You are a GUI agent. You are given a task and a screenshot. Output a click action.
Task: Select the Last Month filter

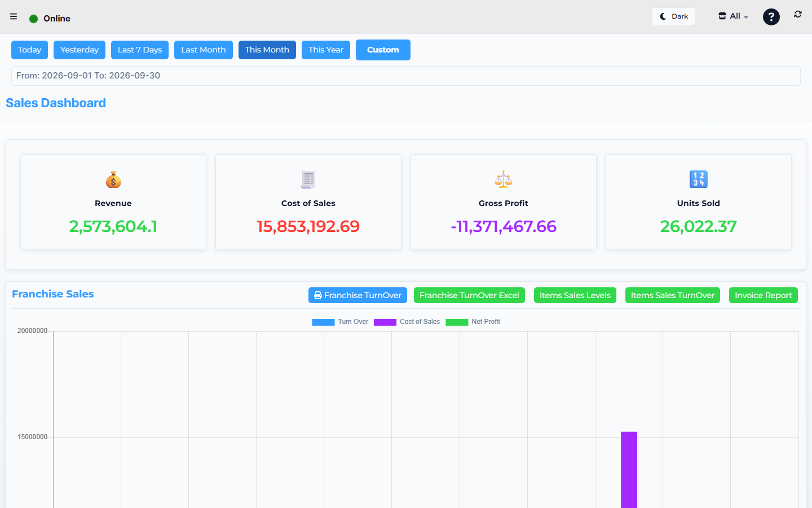click(204, 50)
